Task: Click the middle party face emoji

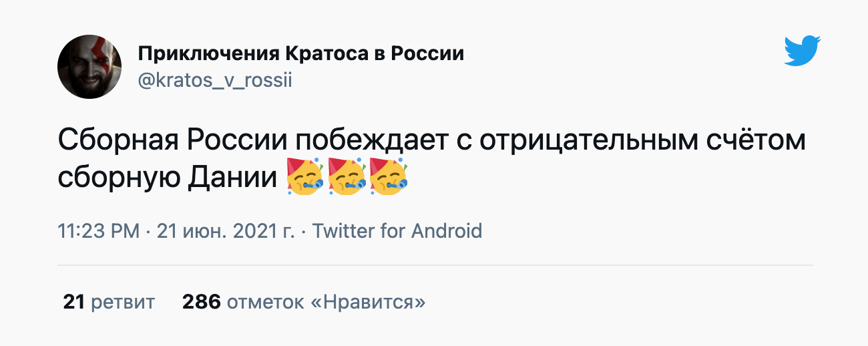Action: click(x=347, y=177)
